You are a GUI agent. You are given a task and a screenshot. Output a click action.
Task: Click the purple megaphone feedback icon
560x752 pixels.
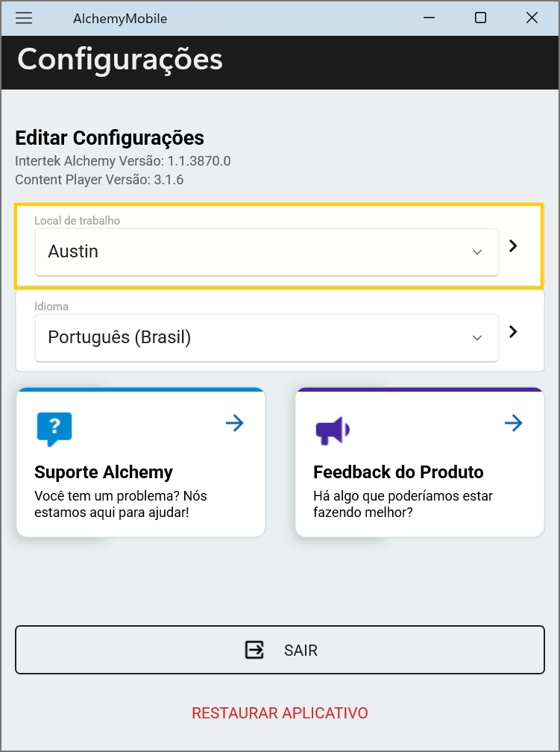point(333,430)
